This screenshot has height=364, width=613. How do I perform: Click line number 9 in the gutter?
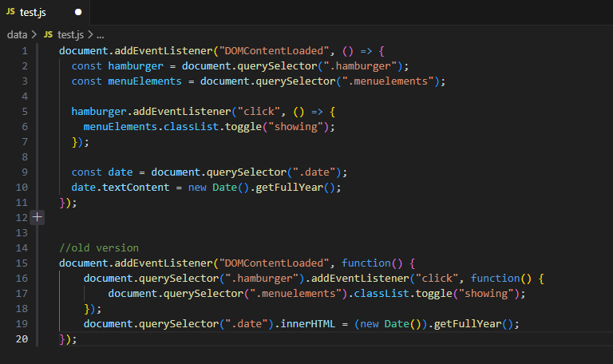pyautogui.click(x=25, y=172)
